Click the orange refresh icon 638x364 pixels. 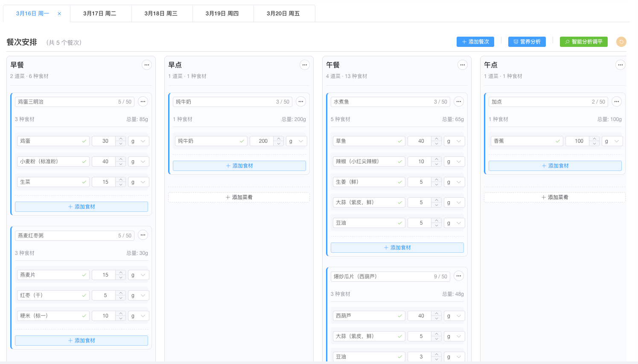pyautogui.click(x=621, y=42)
